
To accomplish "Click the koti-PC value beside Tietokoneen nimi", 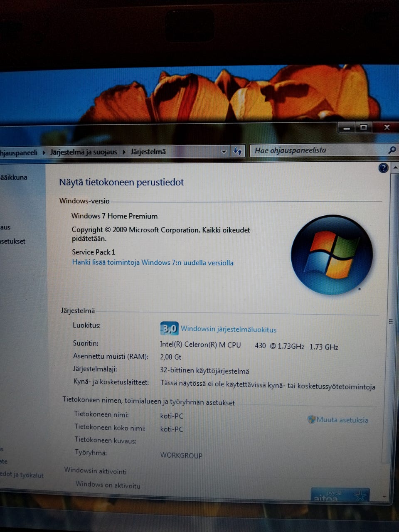I will click(172, 416).
